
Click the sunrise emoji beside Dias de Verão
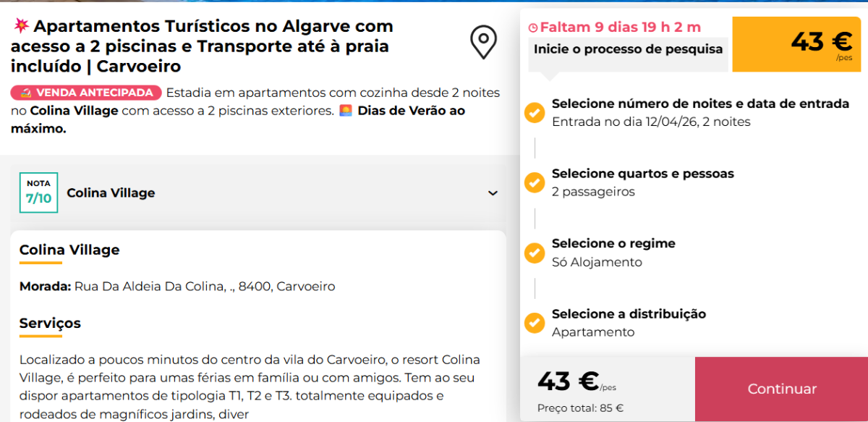tap(346, 111)
